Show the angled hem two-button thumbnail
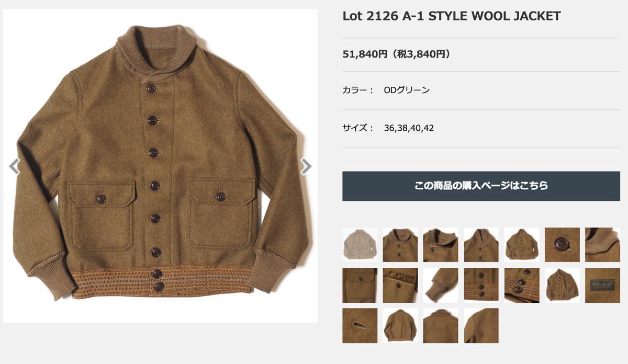Image resolution: width=628 pixels, height=364 pixels. (x=522, y=285)
